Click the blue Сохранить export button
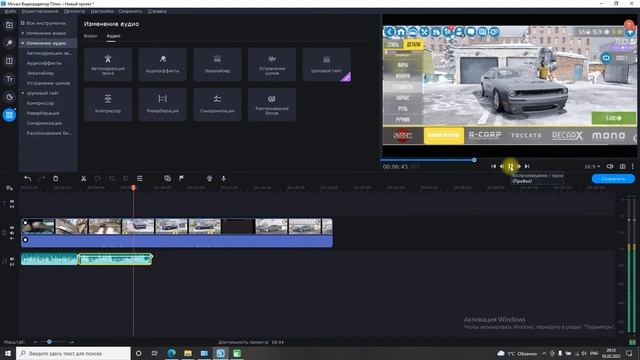 tap(613, 179)
